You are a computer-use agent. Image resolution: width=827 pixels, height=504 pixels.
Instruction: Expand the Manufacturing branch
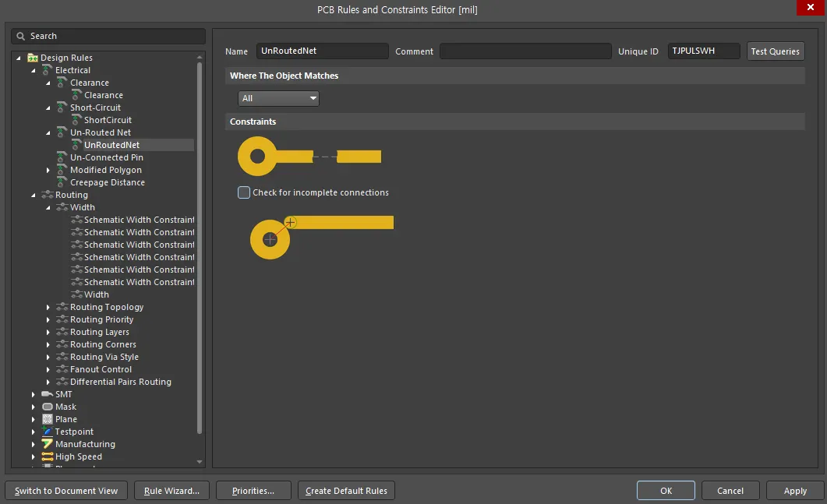(x=34, y=445)
